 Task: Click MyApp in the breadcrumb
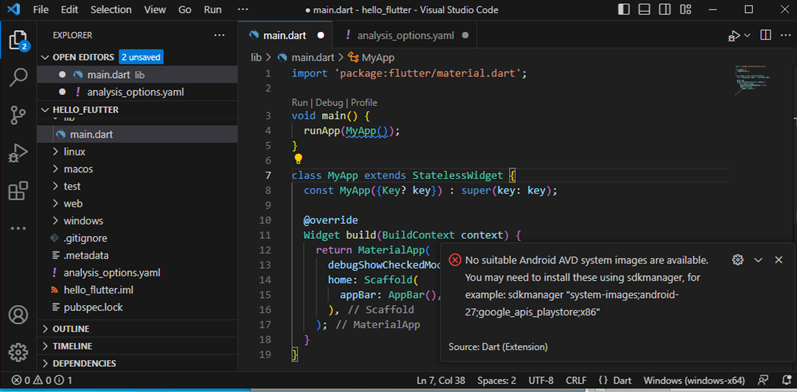click(x=378, y=58)
